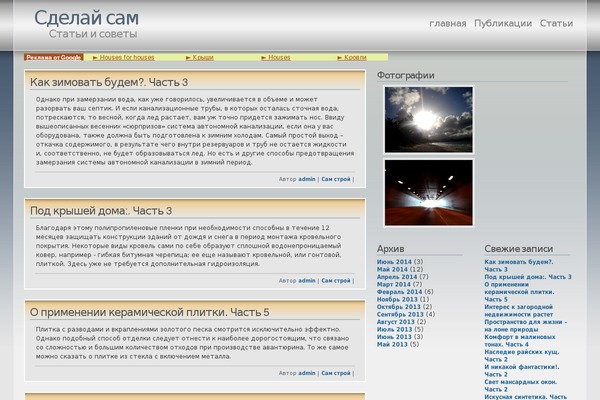This screenshot has width=600, height=400.
Task: Click the Реклама от Google label
Action: click(x=54, y=57)
